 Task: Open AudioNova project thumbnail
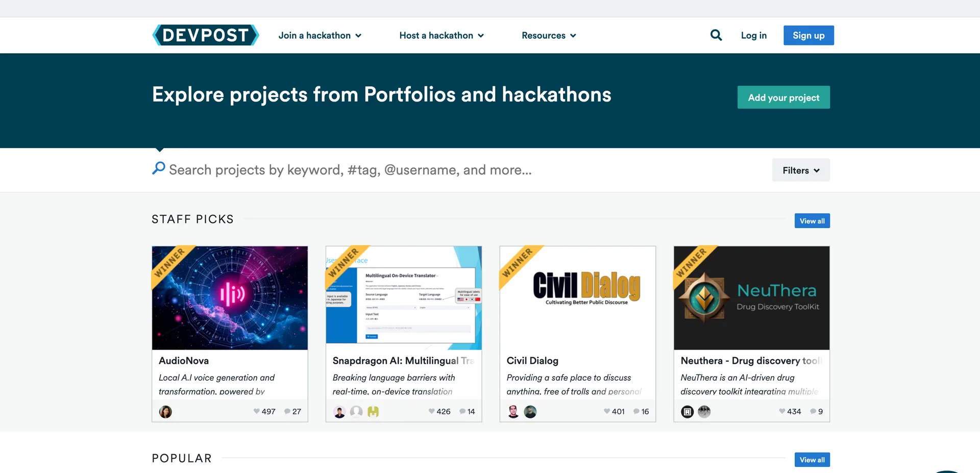230,298
